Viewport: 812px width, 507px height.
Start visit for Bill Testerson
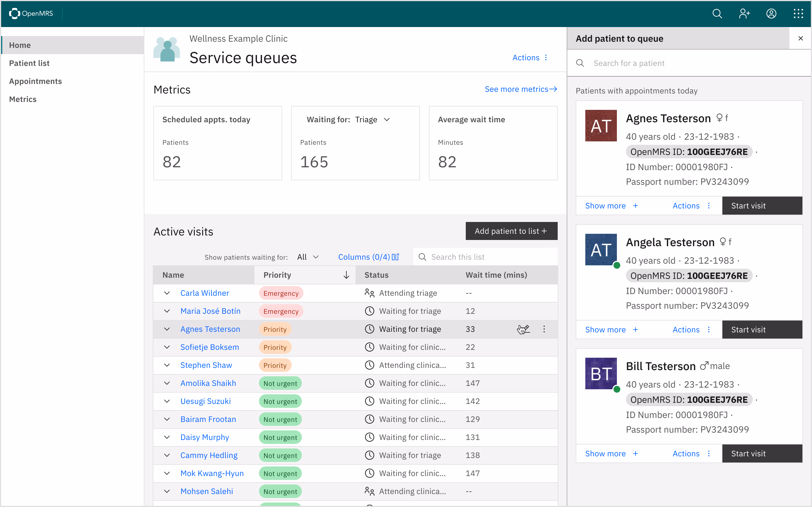tap(762, 453)
